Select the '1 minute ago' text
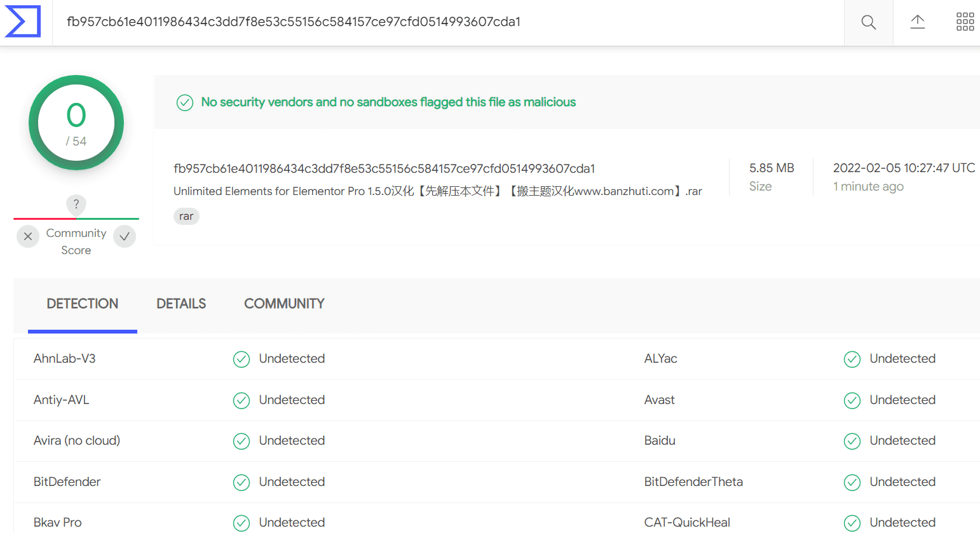The width and height of the screenshot is (980, 533). point(868,187)
